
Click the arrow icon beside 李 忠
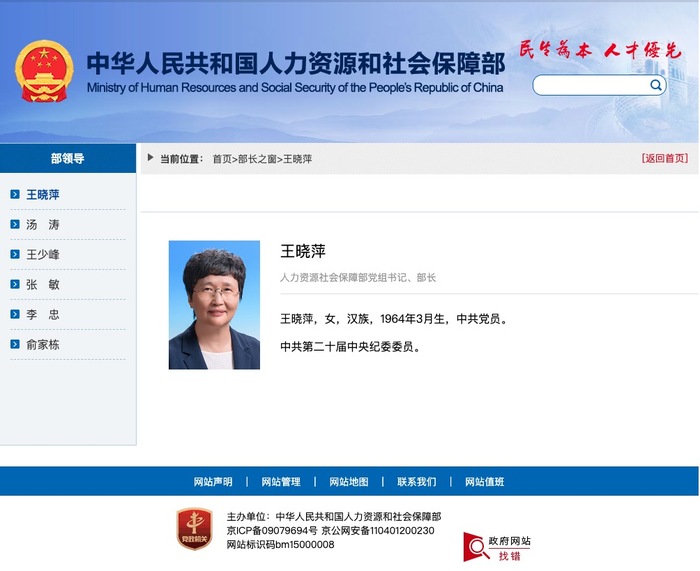(15, 314)
